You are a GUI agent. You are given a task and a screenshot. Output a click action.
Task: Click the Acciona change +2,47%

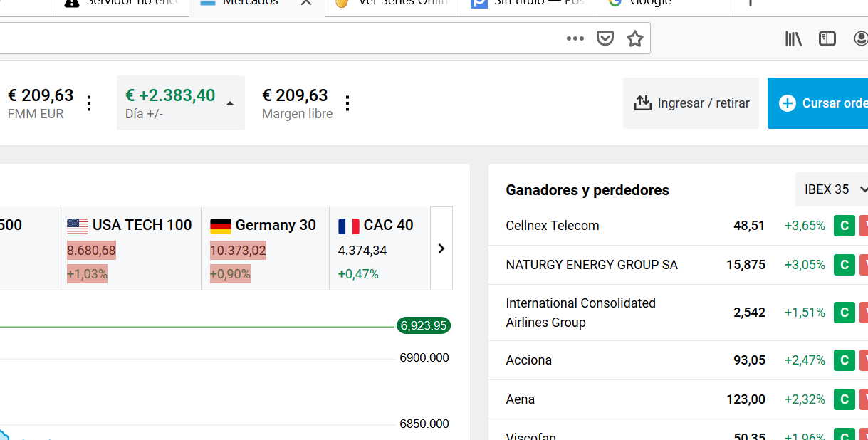click(x=805, y=360)
